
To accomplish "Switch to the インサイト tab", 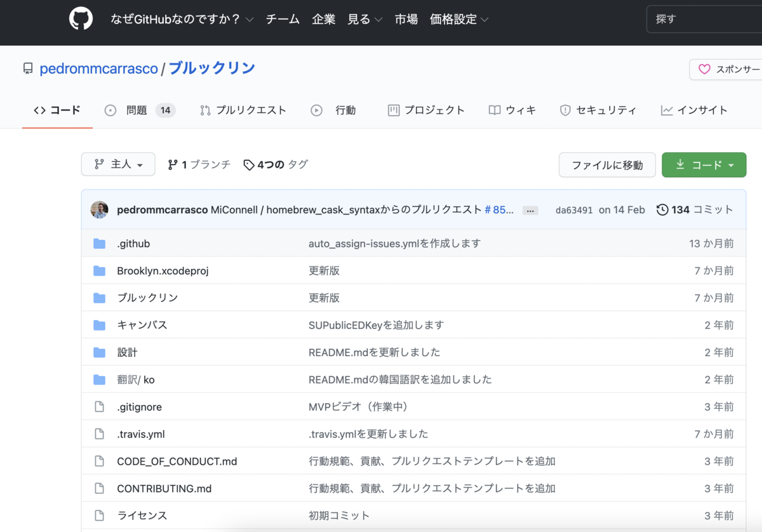I will pos(694,110).
